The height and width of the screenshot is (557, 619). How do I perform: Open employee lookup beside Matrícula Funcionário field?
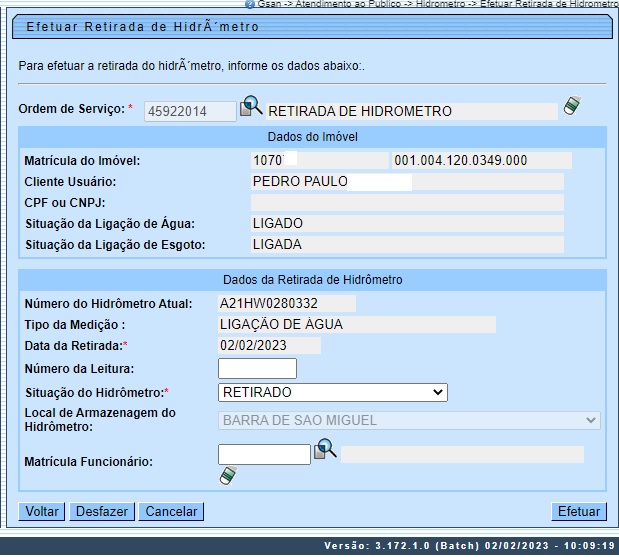click(325, 450)
